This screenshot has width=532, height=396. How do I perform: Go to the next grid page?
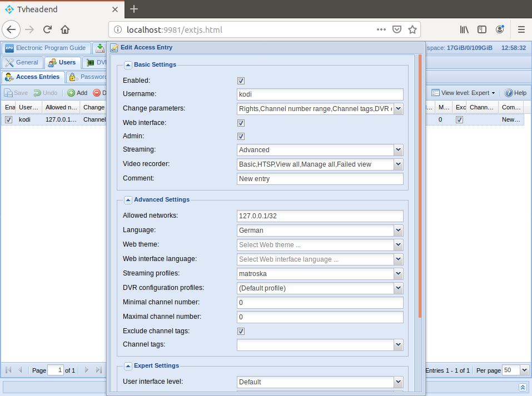87,370
